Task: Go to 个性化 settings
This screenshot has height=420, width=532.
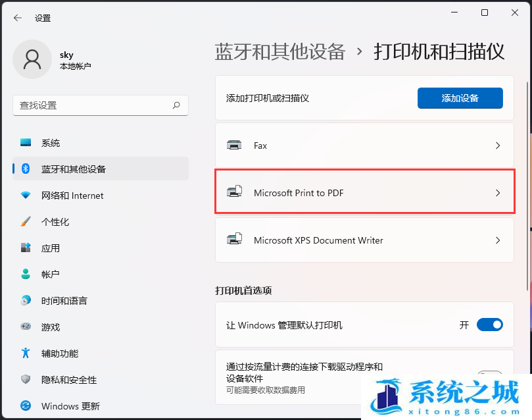Action: 101,221
